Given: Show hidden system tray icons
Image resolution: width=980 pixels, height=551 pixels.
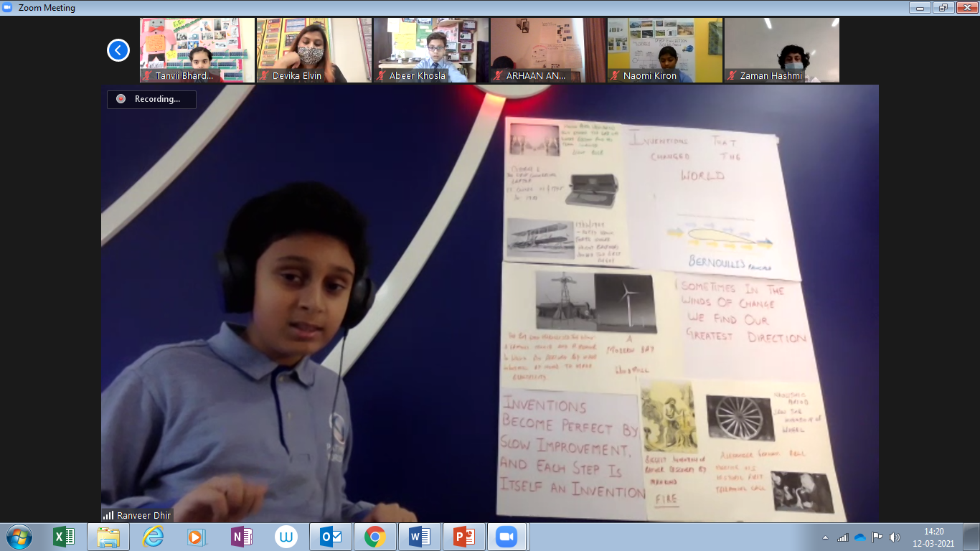Looking at the screenshot, I should click(x=825, y=537).
